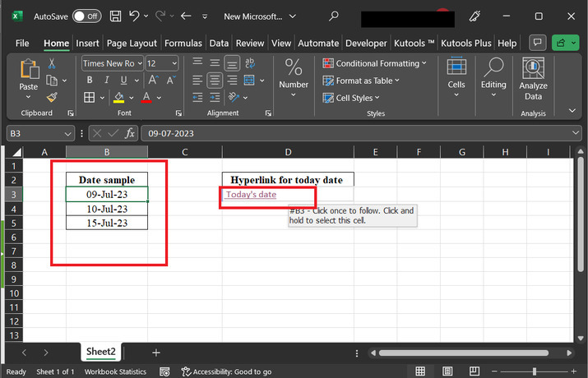Switch to the Page Layout tab
The image size is (588, 378).
pos(132,43)
